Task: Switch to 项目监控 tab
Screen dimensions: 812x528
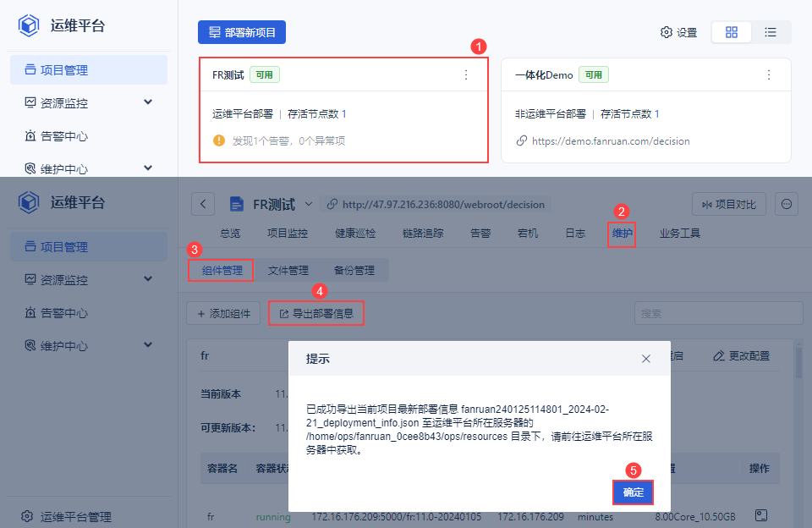Action: [288, 234]
